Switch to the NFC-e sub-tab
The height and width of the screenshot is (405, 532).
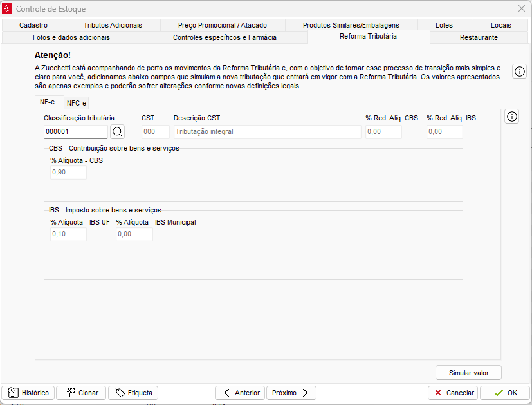point(77,102)
